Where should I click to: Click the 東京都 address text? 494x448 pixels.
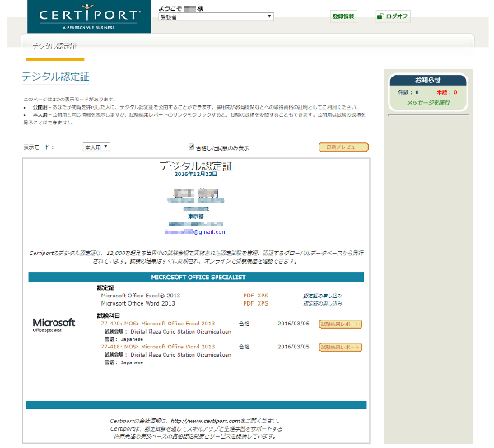click(x=196, y=217)
